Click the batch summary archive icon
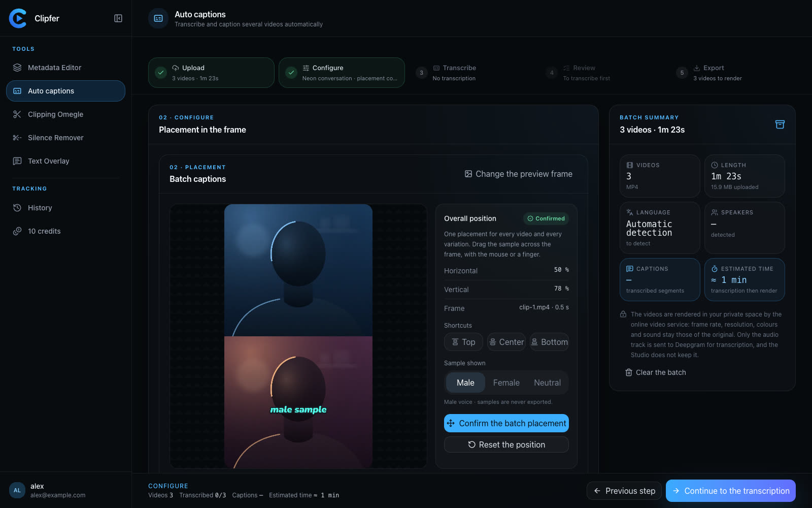Image resolution: width=812 pixels, height=508 pixels. point(780,124)
